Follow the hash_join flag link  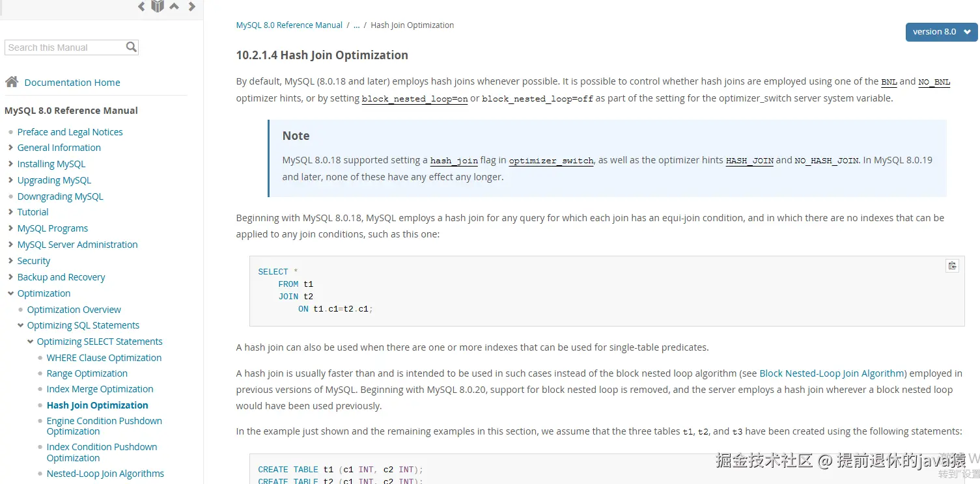coord(454,161)
